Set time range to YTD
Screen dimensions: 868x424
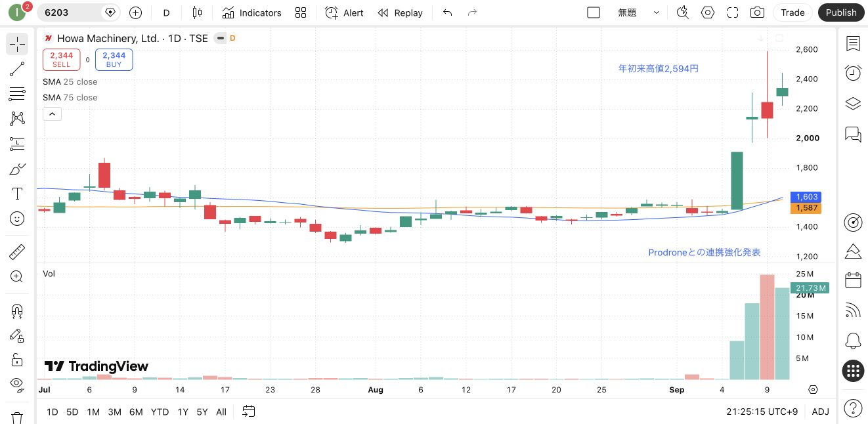click(160, 412)
